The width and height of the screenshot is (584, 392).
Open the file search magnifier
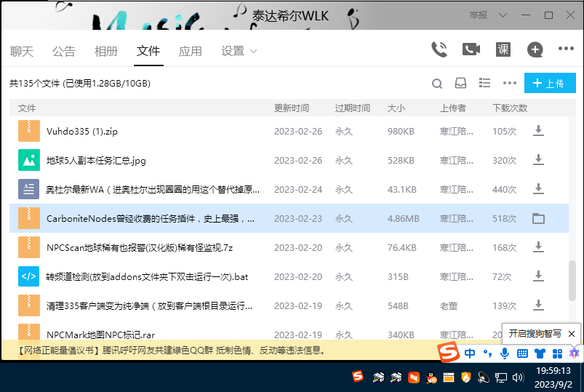tap(437, 83)
